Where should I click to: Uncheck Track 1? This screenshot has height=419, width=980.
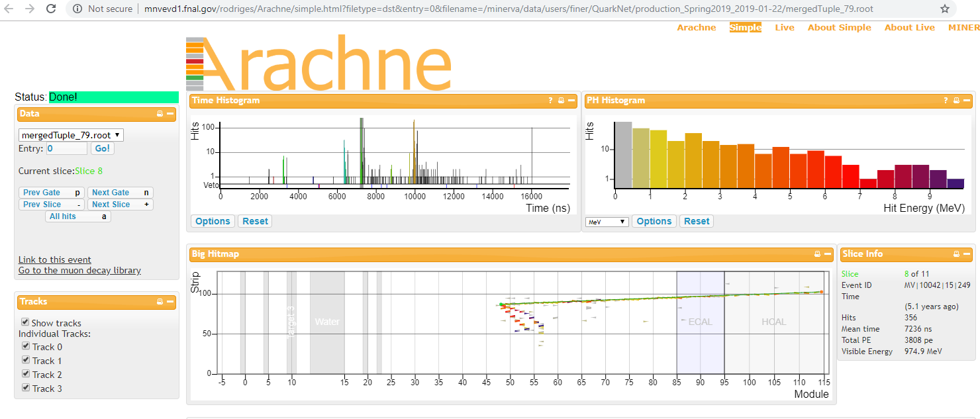(x=25, y=360)
